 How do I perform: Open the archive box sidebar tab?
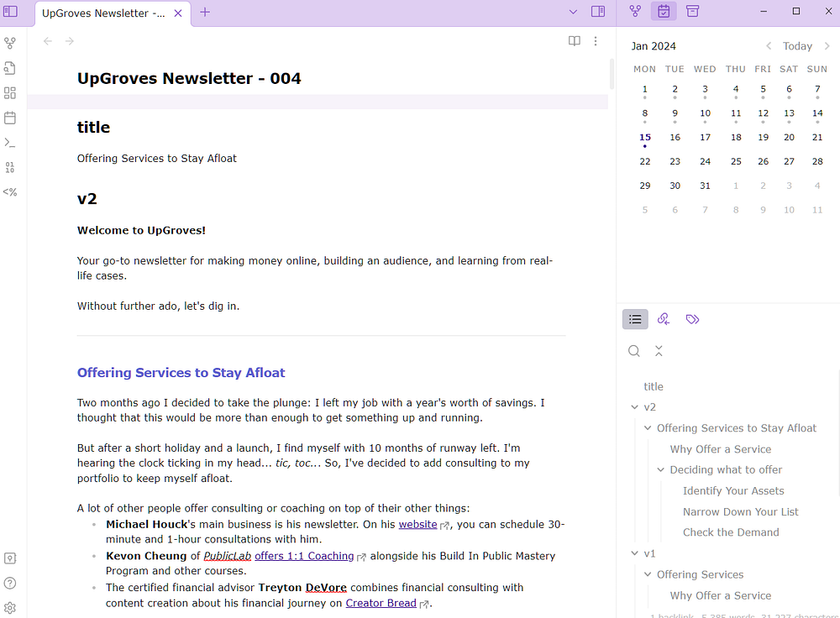coord(693,11)
